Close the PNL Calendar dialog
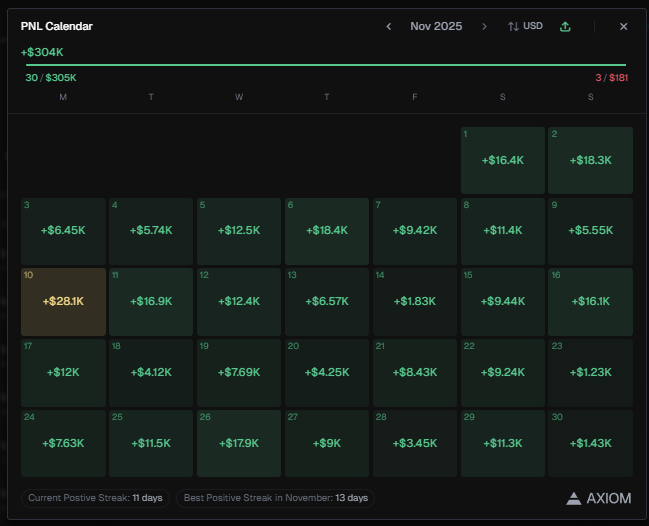Viewport: 649px width, 526px height. click(623, 26)
